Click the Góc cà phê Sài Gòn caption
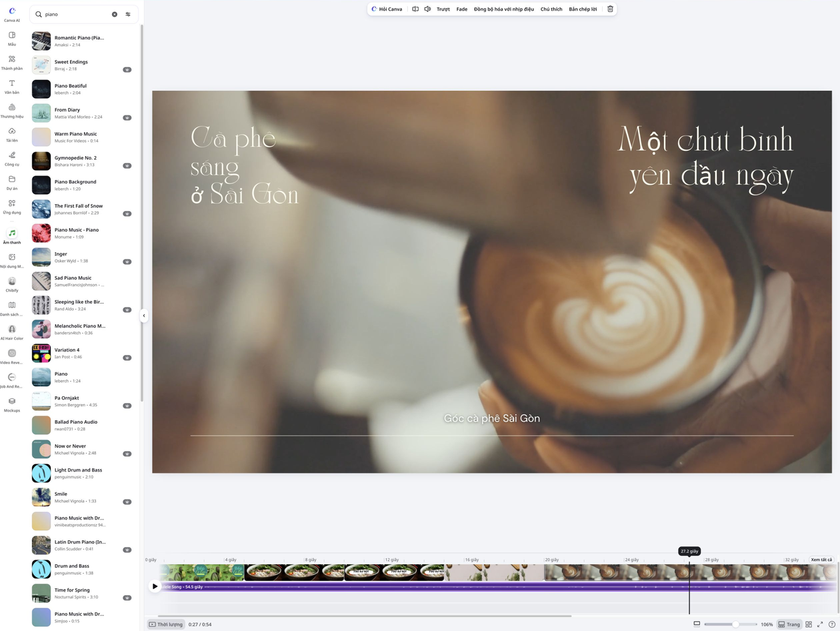Image resolution: width=840 pixels, height=631 pixels. pos(492,418)
